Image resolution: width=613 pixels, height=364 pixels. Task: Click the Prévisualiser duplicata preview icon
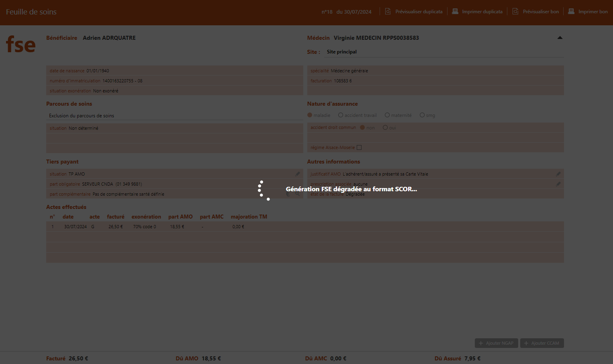388,12
